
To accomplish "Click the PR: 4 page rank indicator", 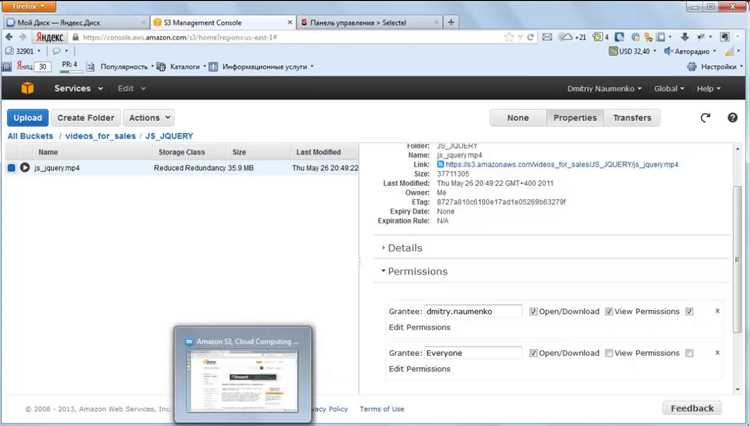I will (x=70, y=66).
